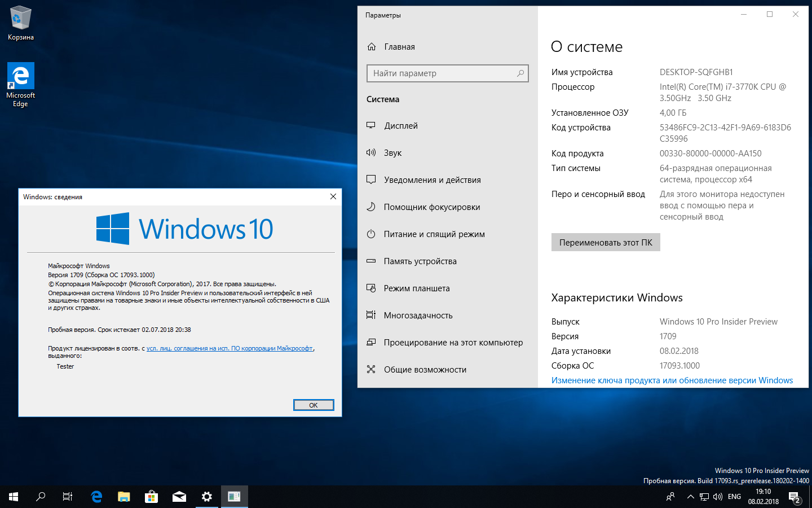This screenshot has height=508, width=812.
Task: Open Focus assist (Помощник фокусировки) settings
Action: pyautogui.click(x=431, y=207)
